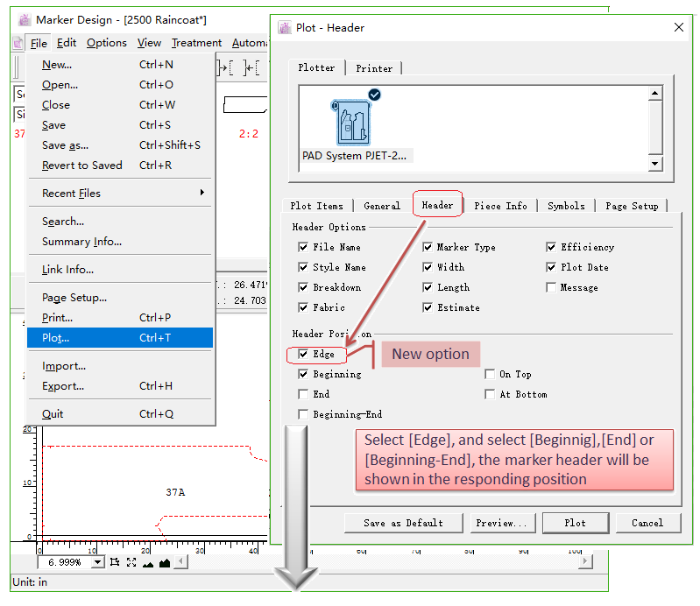Screen dimensions: 700x606
Task: Click the Marker Design app icon in title bar
Action: pyautogui.click(x=25, y=20)
